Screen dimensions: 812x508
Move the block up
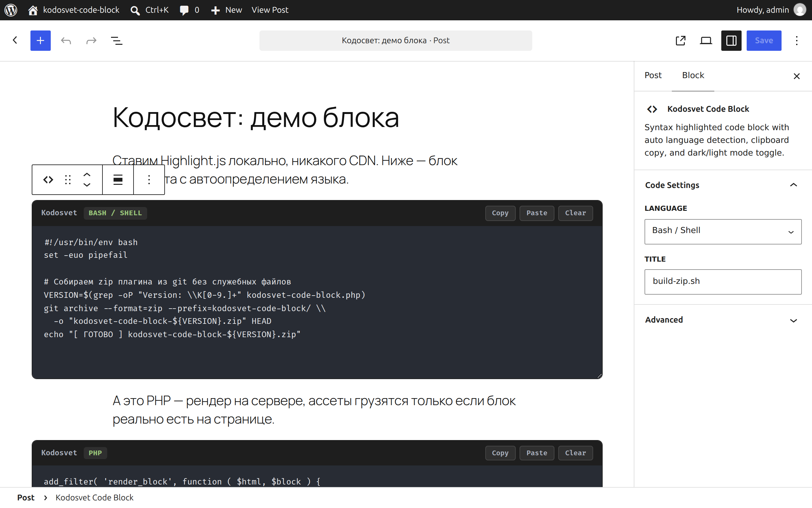(x=87, y=175)
